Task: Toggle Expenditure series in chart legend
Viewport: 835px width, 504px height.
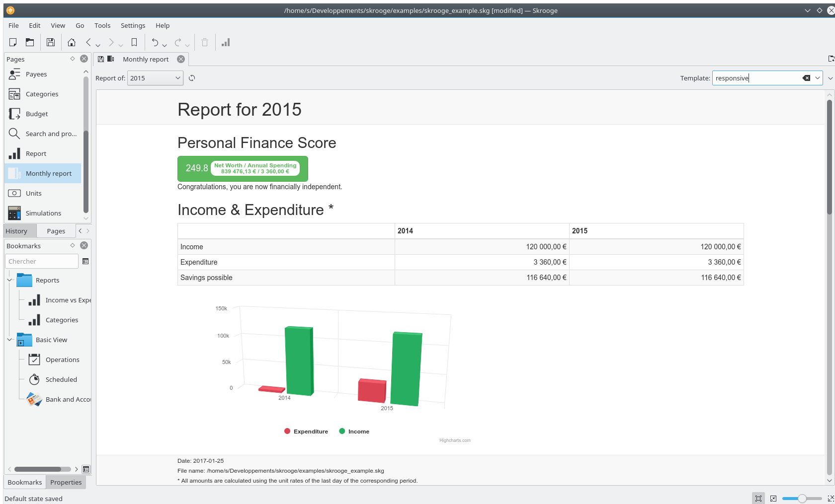Action: click(x=306, y=432)
